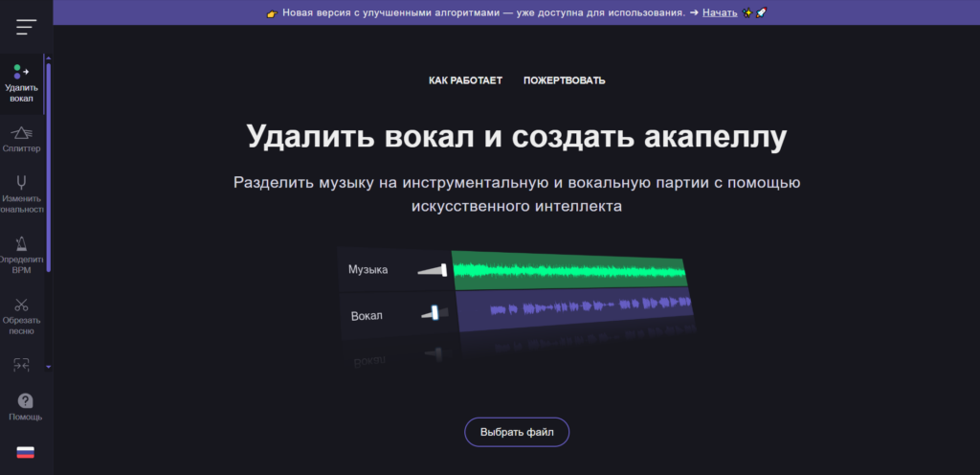Open the Обрезать песню scissors tool
The height and width of the screenshot is (475, 980).
click(x=21, y=316)
